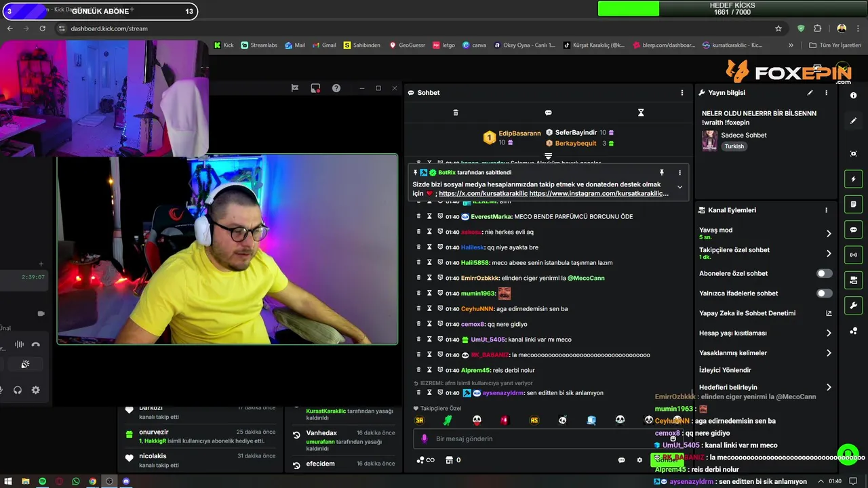This screenshot has height=488, width=868.
Task: Delete EverestMarka's message with trash icon
Action: (x=418, y=216)
